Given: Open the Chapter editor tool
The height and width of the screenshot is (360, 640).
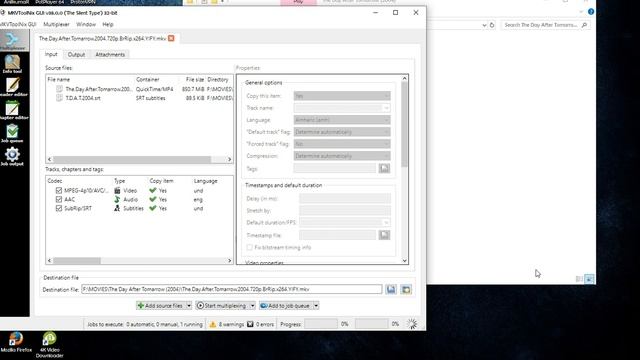Looking at the screenshot, I should tap(13, 110).
